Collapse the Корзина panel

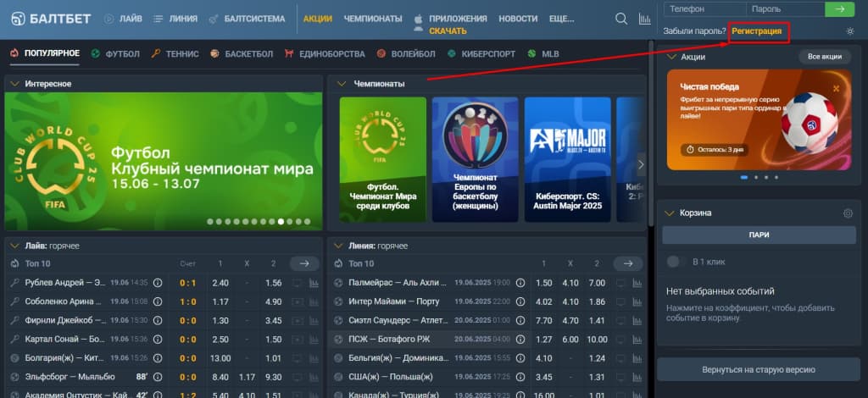(670, 213)
